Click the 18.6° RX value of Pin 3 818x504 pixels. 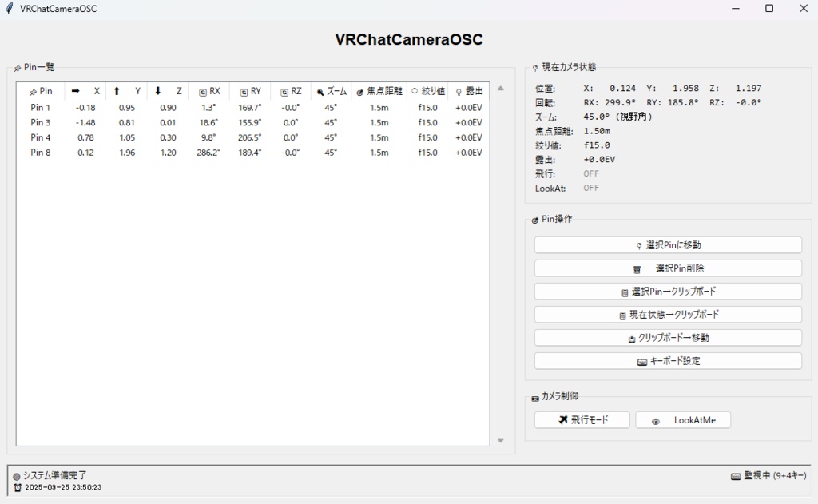208,123
